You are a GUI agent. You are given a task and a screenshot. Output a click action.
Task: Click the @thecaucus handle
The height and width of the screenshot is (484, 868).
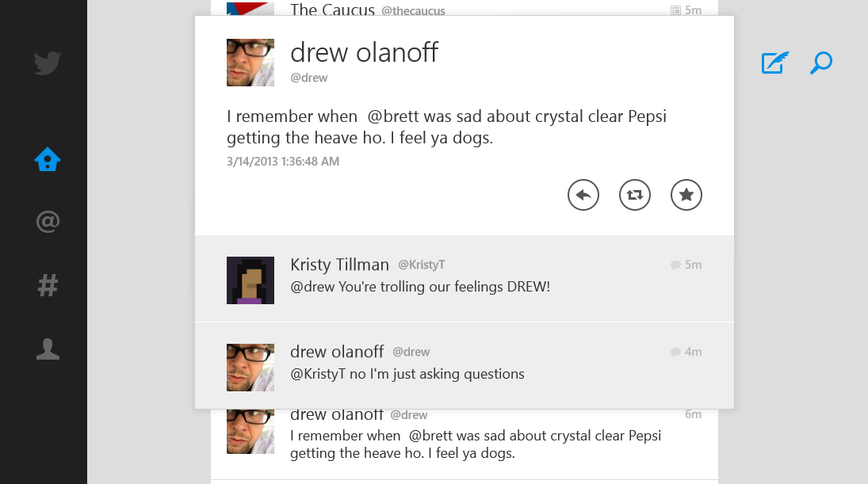pos(413,11)
